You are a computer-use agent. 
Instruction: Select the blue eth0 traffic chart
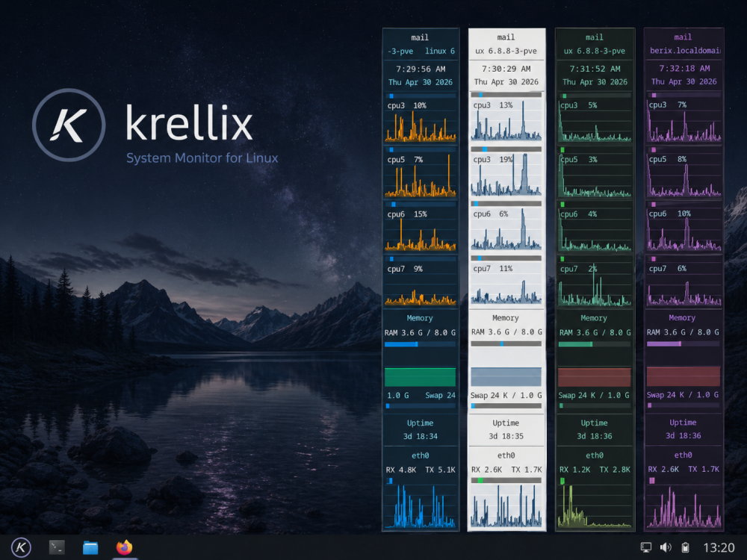point(421,506)
